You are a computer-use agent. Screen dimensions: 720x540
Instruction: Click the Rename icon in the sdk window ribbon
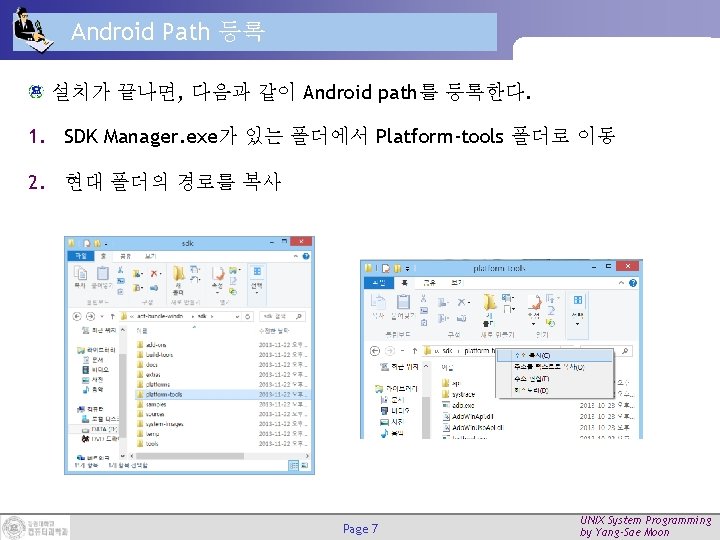click(154, 288)
